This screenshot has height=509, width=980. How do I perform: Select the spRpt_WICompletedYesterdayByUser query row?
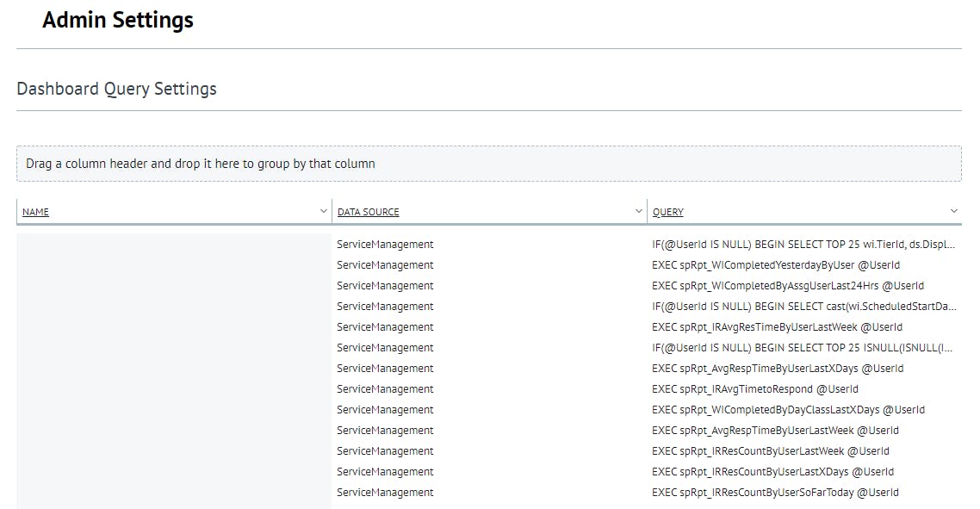coord(775,265)
